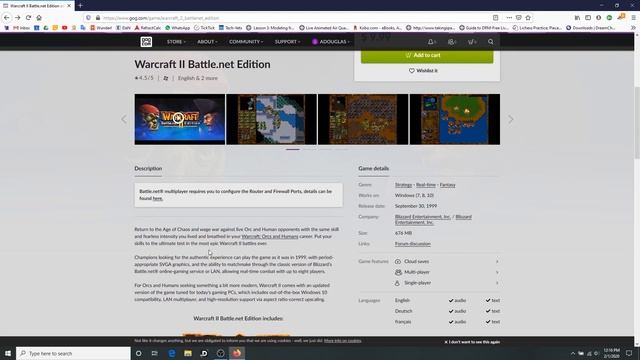Expand the Cloud saves feature row
The height and width of the screenshot is (360, 640).
click(447, 261)
